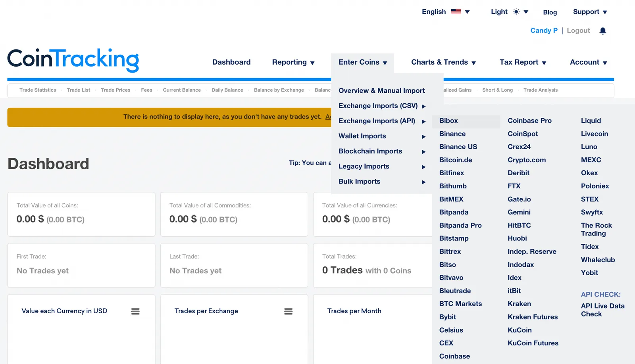Open the notifications bell icon
This screenshot has width=635, height=364.
click(x=602, y=31)
